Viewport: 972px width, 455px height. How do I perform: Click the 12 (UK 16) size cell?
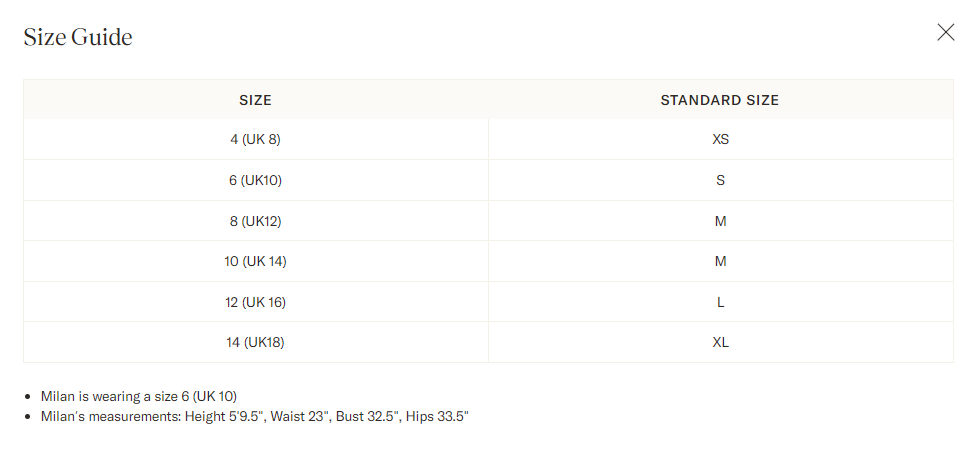255,302
